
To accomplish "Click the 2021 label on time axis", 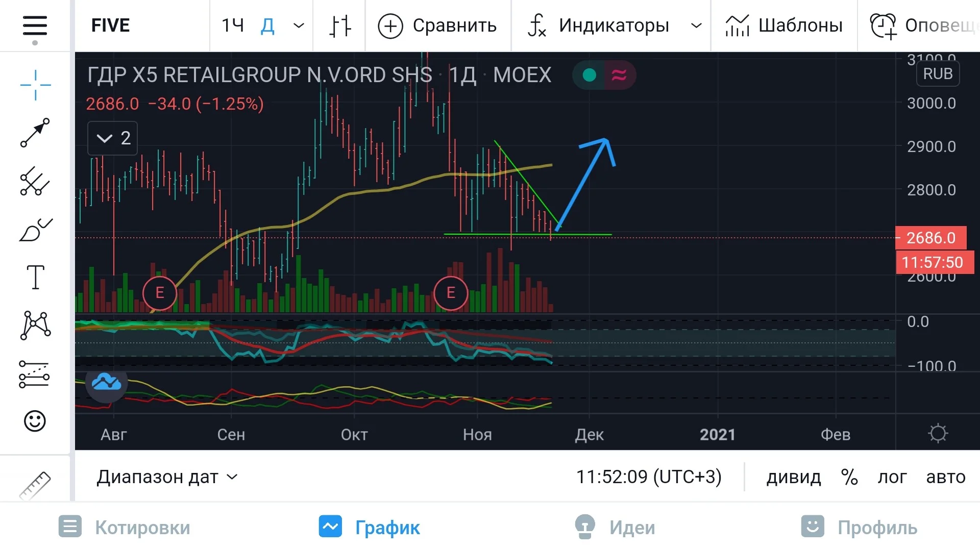I will (718, 435).
